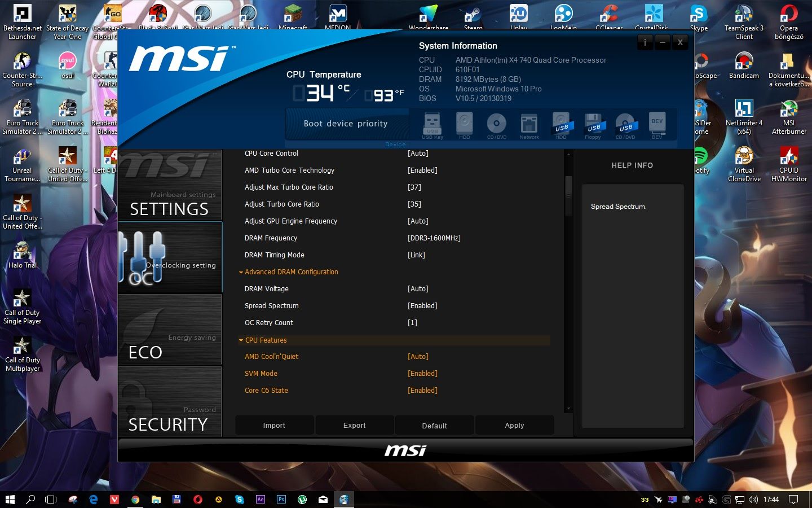Open the Bethesda.net Launcher desktop icon

click(23, 23)
